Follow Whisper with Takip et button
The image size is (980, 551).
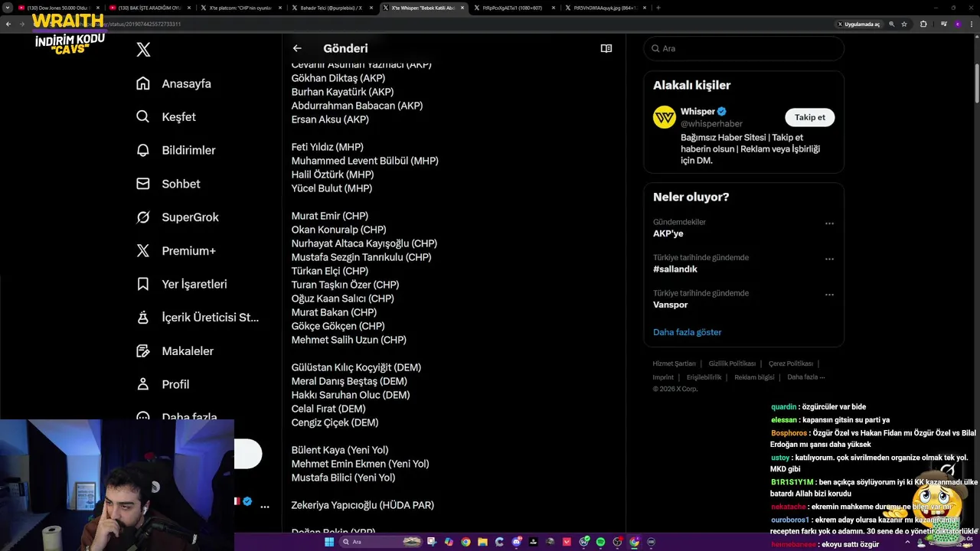click(x=810, y=117)
